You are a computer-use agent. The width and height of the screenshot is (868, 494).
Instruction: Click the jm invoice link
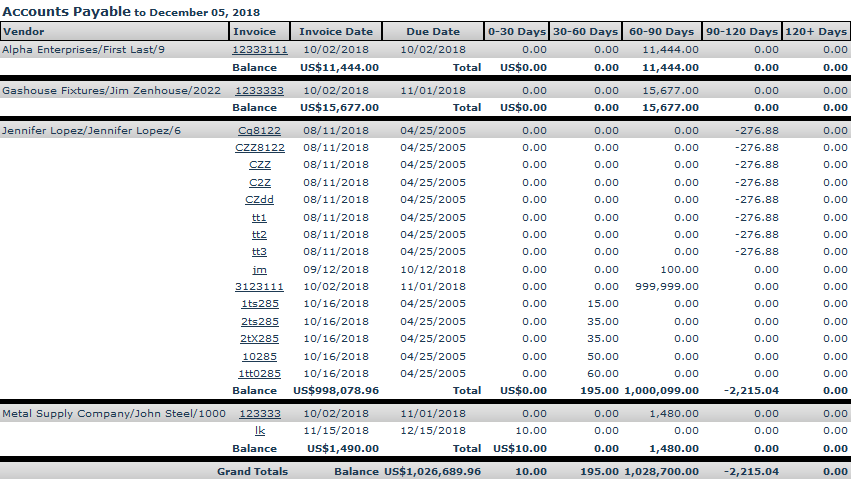[259, 270]
